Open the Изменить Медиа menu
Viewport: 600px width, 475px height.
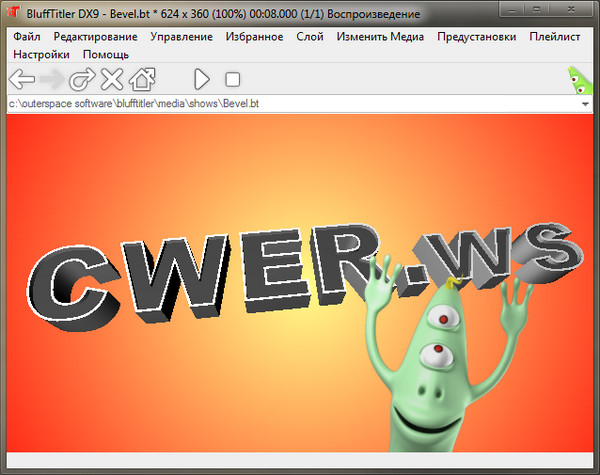(x=380, y=37)
